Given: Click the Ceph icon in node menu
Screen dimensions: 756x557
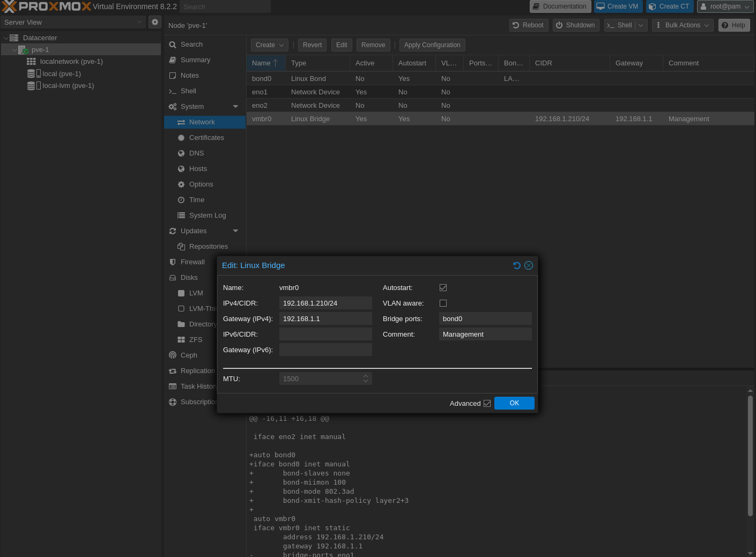Looking at the screenshot, I should tap(173, 355).
